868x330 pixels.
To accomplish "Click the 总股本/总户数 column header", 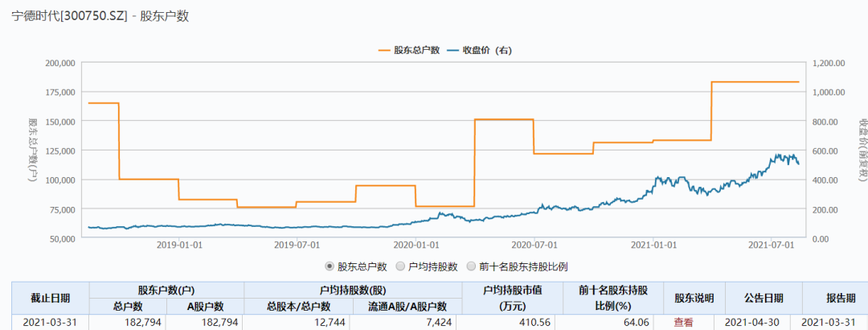I will [x=298, y=306].
